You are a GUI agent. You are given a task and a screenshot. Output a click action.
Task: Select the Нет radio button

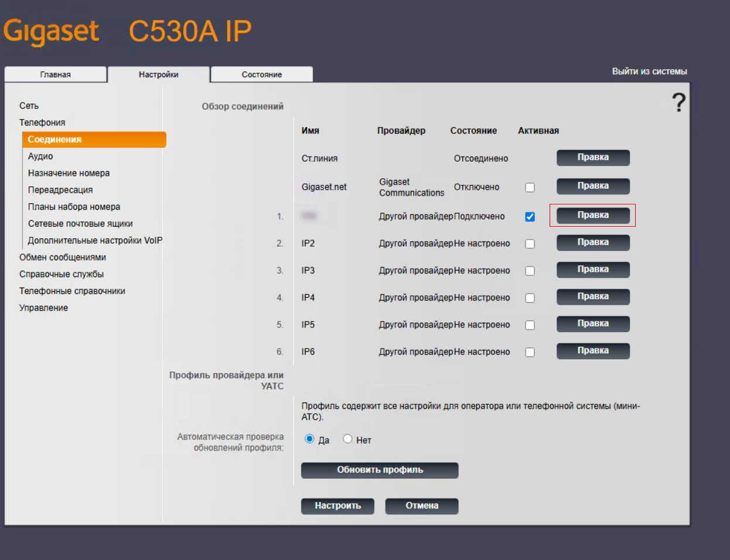[347, 439]
